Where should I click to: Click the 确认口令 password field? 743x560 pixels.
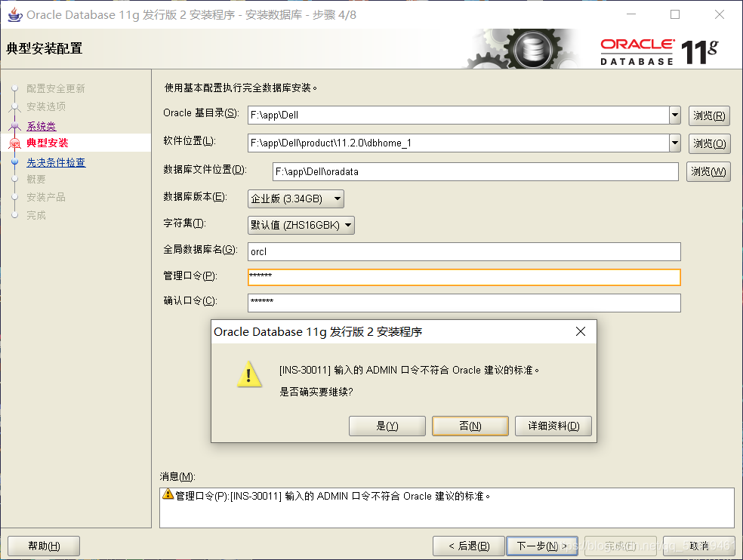click(x=464, y=303)
